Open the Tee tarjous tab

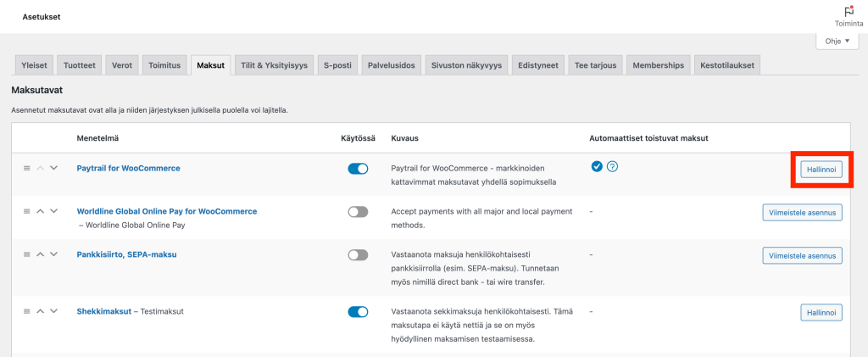(596, 65)
